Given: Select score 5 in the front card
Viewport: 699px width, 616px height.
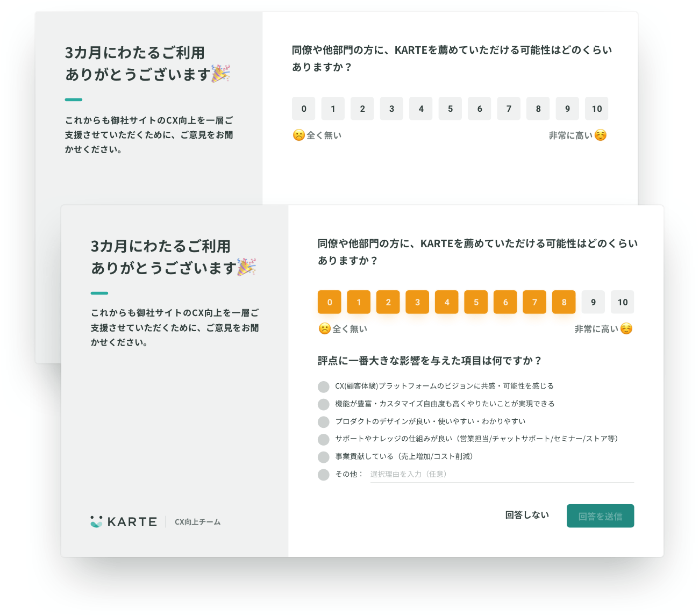Looking at the screenshot, I should click(x=476, y=302).
